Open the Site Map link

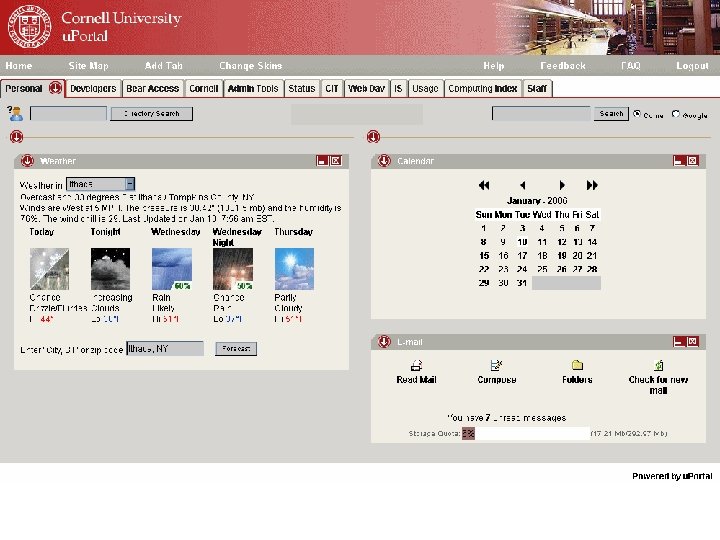coord(89,66)
